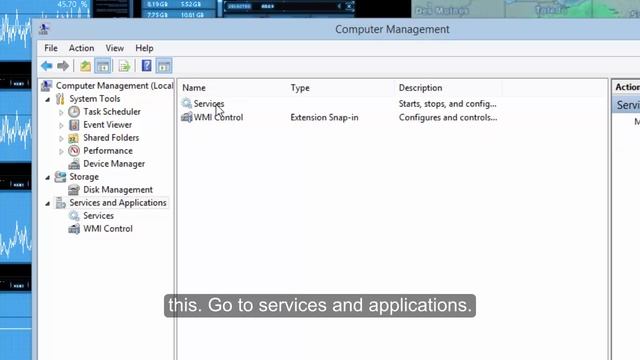
Task: Select WMI Control in the left tree
Action: pos(108,229)
